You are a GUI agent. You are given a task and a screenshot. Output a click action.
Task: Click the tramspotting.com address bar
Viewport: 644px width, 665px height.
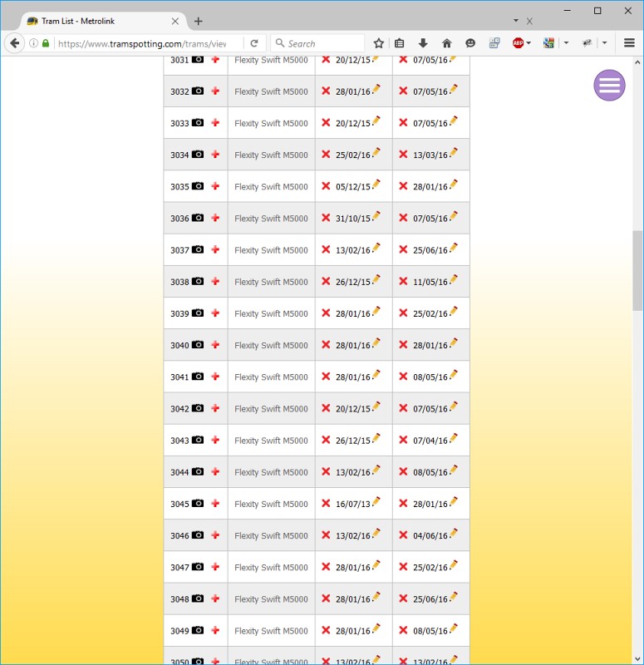[142, 44]
